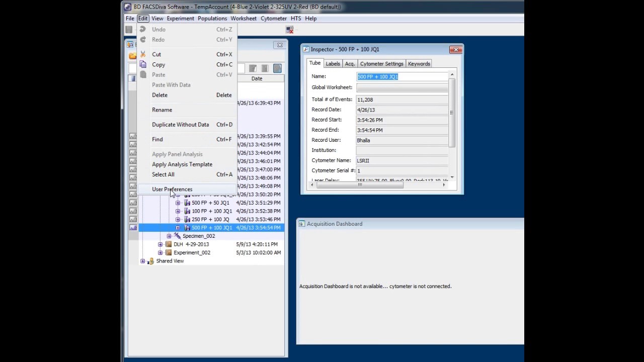Click the Inspector window title icon

(x=306, y=49)
